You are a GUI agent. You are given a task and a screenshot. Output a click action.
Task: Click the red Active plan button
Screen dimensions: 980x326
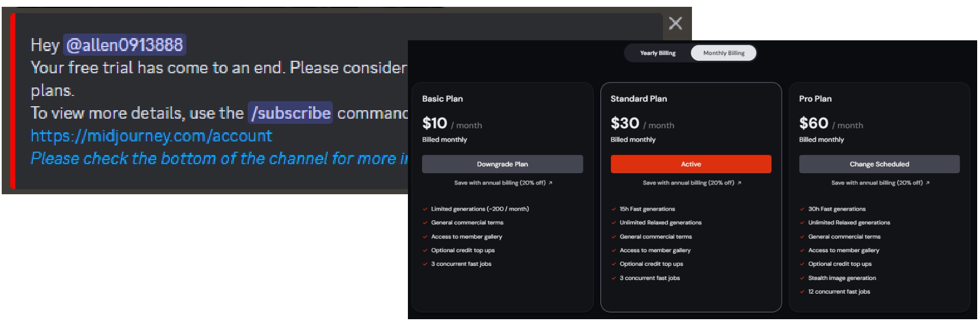coord(691,164)
